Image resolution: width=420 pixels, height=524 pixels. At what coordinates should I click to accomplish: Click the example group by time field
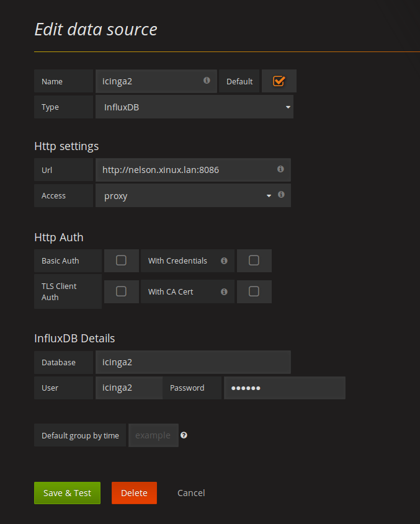[x=153, y=435]
